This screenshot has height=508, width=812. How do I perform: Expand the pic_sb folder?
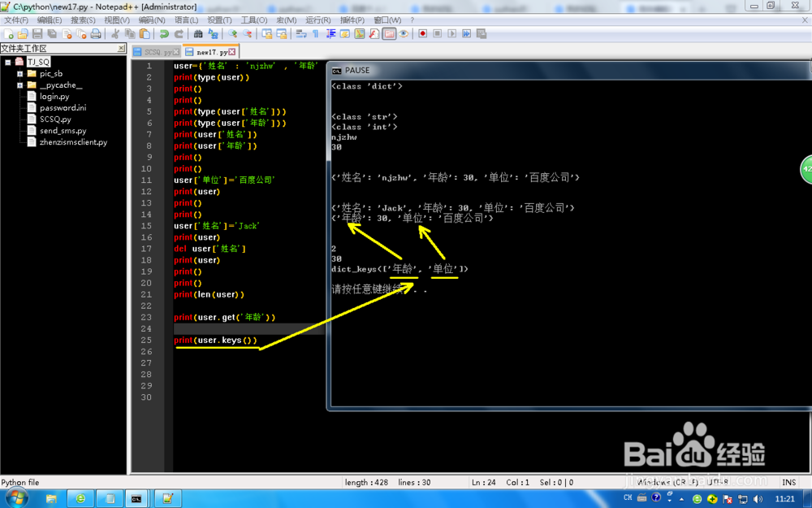(x=19, y=73)
